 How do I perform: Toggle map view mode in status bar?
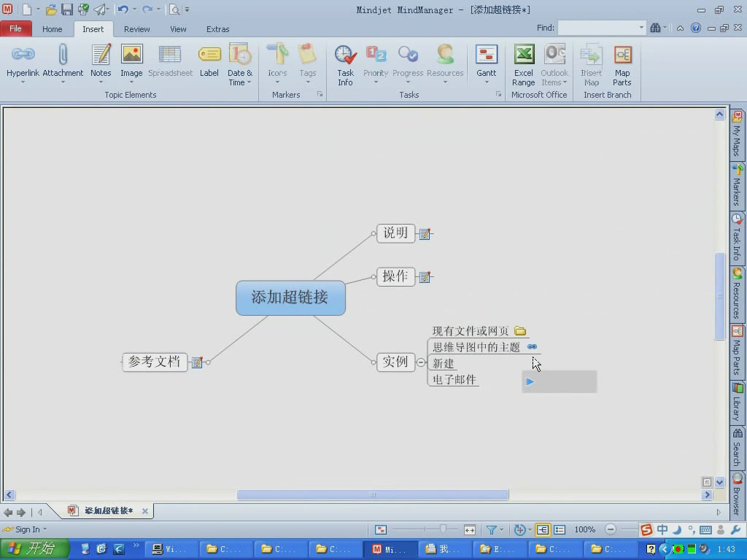[x=543, y=529]
